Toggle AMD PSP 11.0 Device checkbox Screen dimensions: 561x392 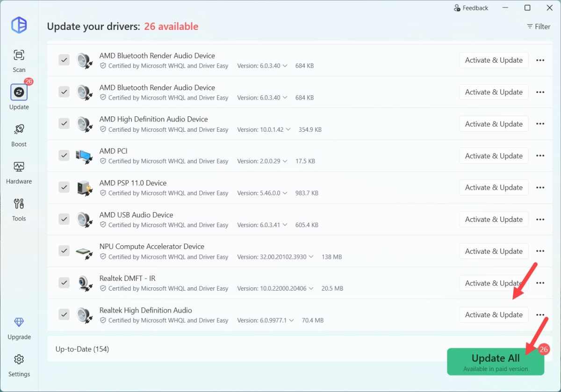tap(64, 187)
